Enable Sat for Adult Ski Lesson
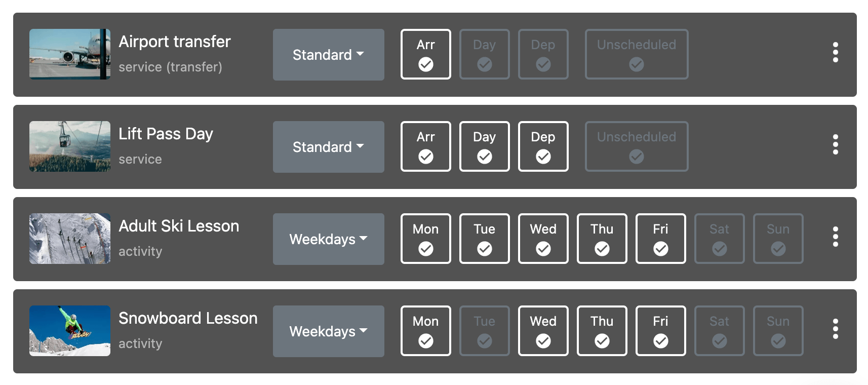 pos(720,239)
